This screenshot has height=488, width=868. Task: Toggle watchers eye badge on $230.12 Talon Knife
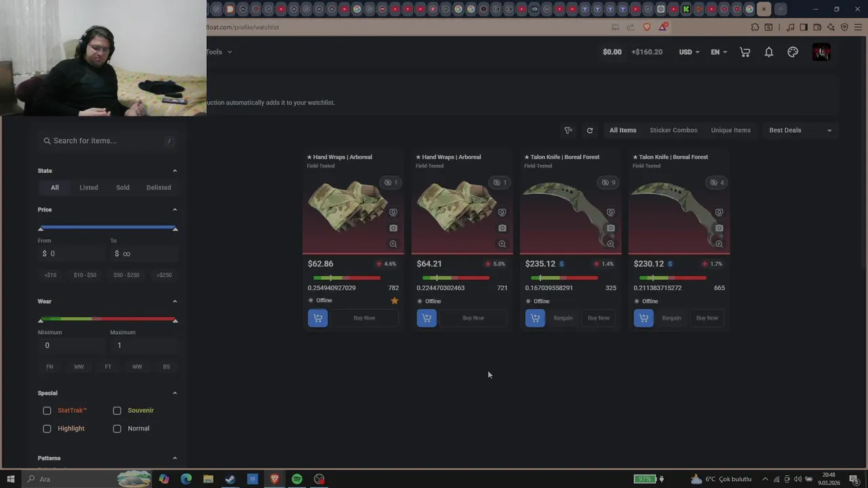tap(717, 182)
